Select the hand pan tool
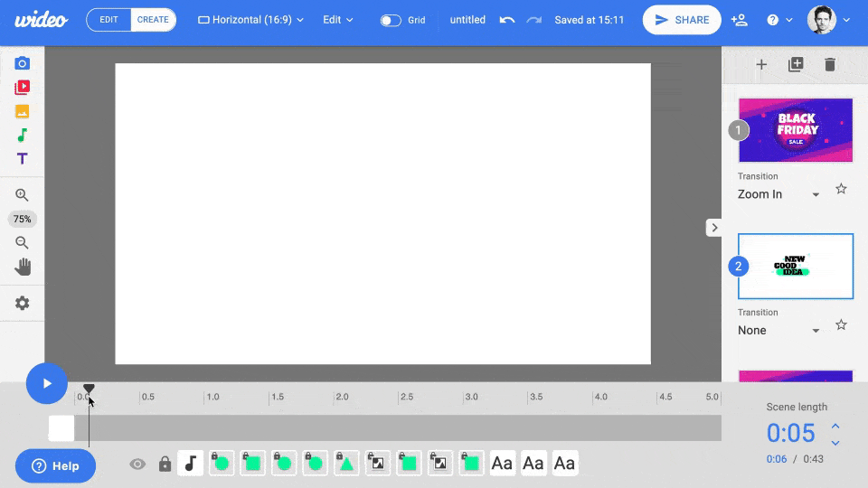 [23, 267]
